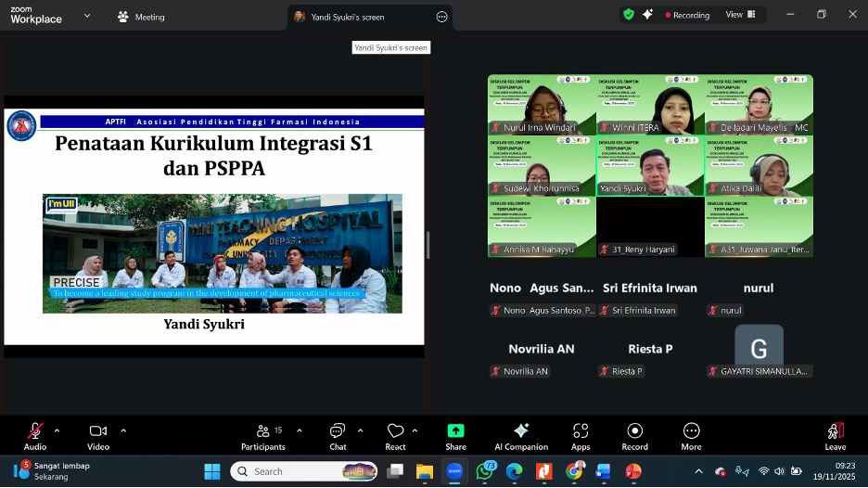The width and height of the screenshot is (868, 488).
Task: Toggle meeting recording with Record button
Action: pos(635,431)
